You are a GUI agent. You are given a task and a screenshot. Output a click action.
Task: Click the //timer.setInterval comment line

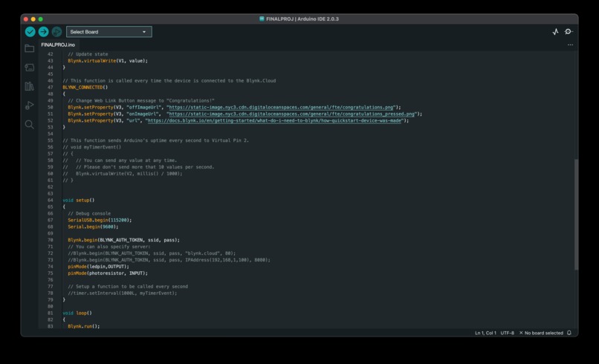pyautogui.click(x=122, y=293)
